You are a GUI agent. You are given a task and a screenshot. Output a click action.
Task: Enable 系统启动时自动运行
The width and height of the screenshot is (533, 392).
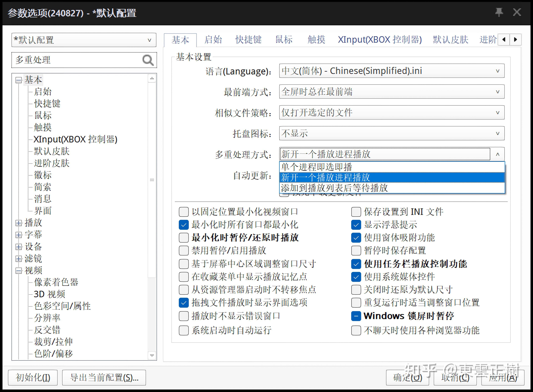pyautogui.click(x=184, y=330)
